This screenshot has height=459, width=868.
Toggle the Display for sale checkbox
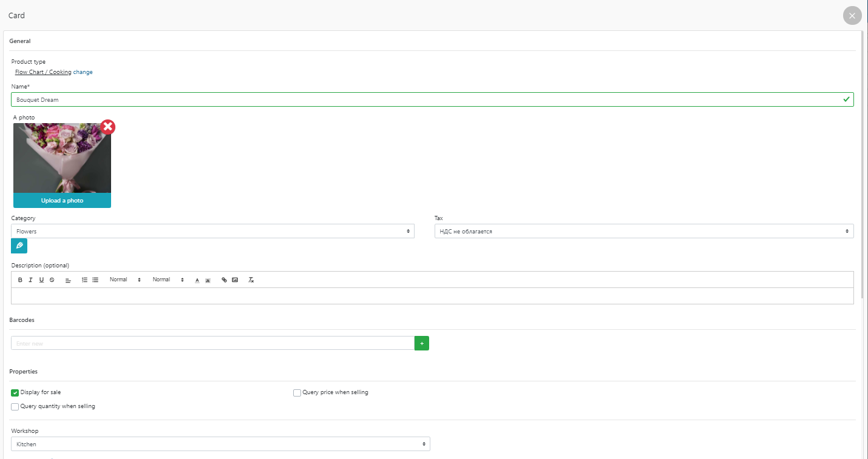pyautogui.click(x=15, y=393)
